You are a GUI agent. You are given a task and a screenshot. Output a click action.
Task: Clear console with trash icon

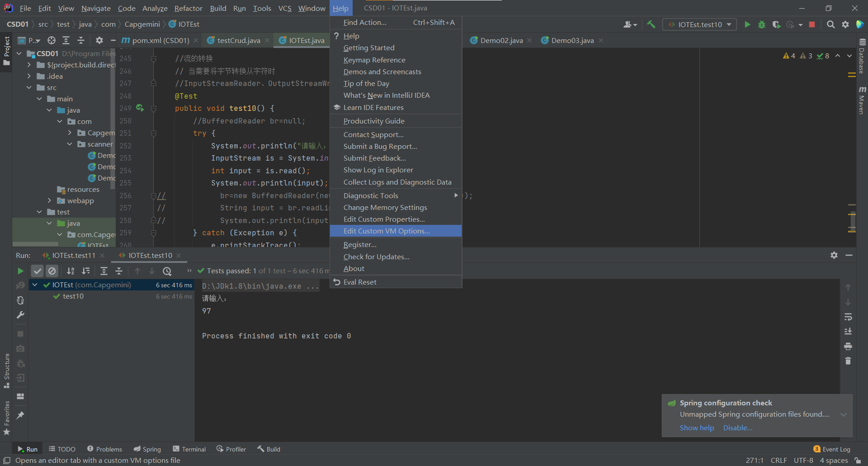pyautogui.click(x=848, y=361)
